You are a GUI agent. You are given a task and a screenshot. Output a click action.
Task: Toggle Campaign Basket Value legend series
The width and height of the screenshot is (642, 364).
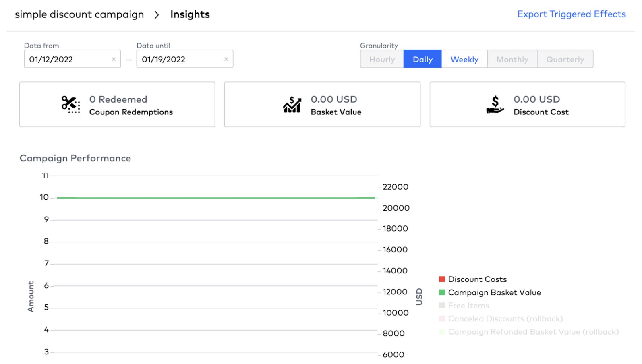(490, 292)
